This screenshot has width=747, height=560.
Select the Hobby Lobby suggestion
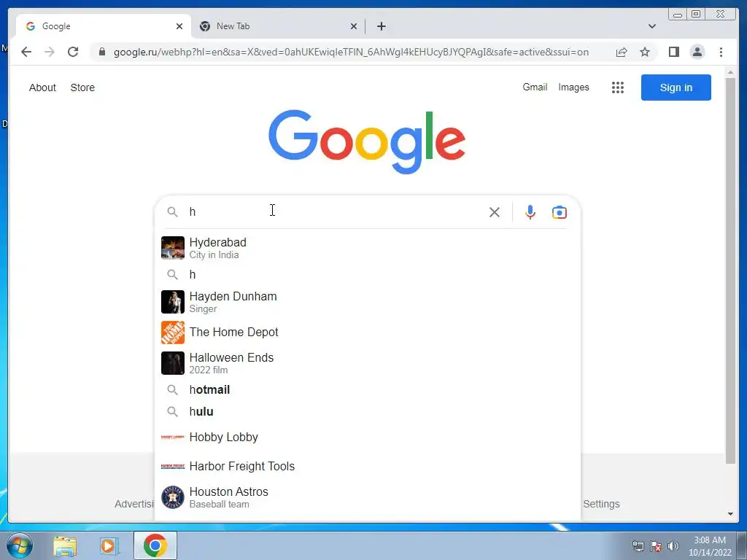[368, 437]
